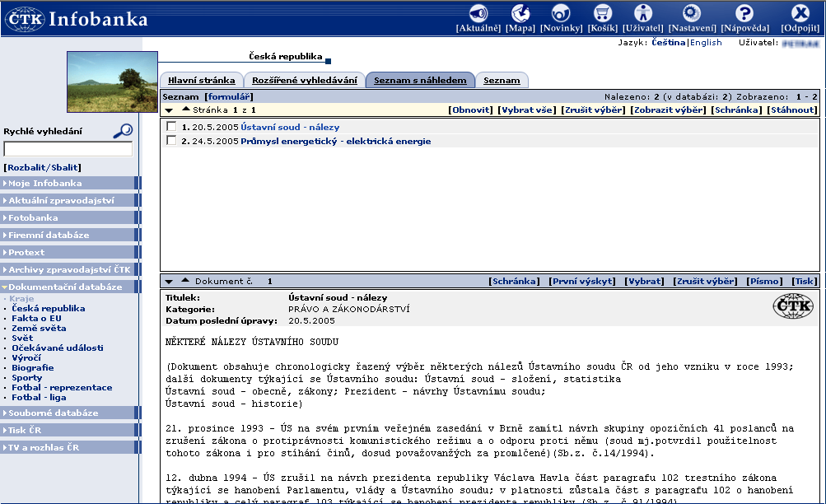Check the Ústavní soud - nálezy checkbox
Viewport: 826px width, 504px height.
pos(171,127)
